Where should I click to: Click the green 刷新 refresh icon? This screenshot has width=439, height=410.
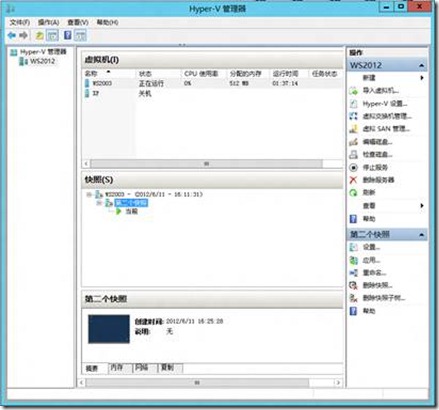353,193
